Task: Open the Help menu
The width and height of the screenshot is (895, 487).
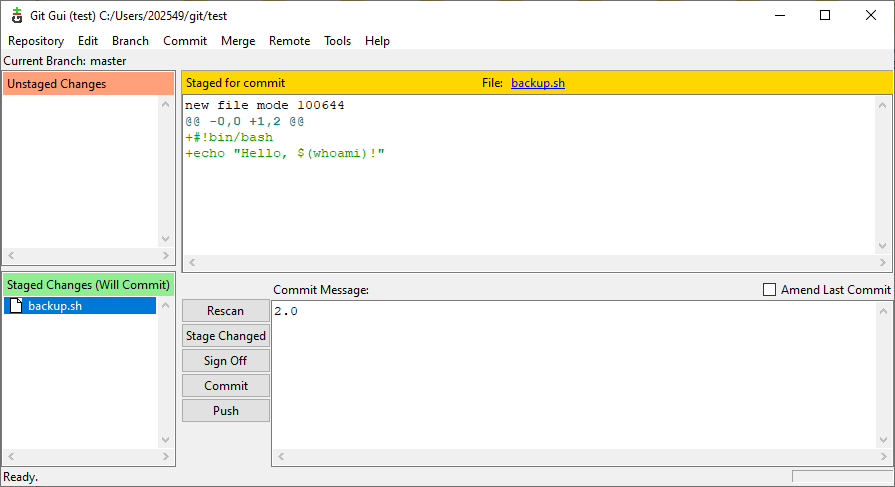Action: click(377, 41)
